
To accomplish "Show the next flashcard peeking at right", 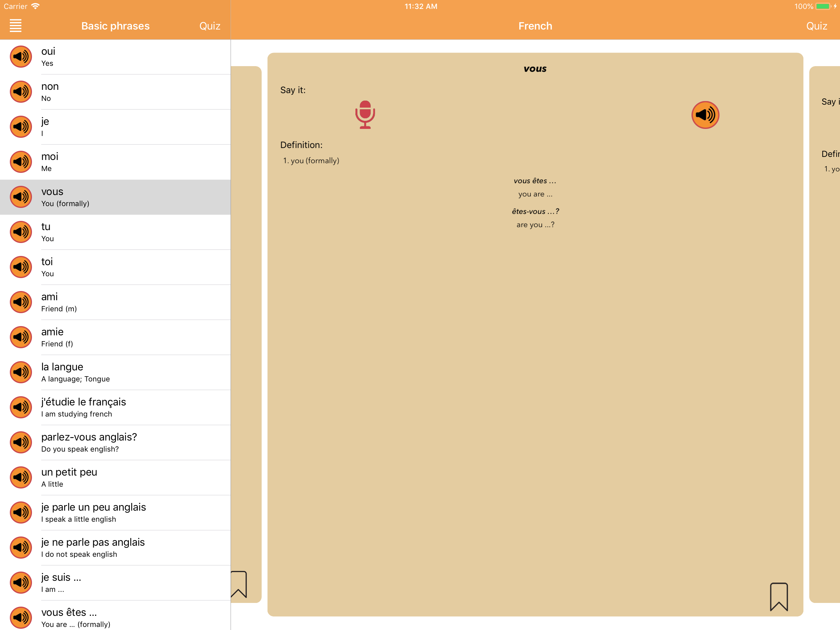I will [x=824, y=334].
